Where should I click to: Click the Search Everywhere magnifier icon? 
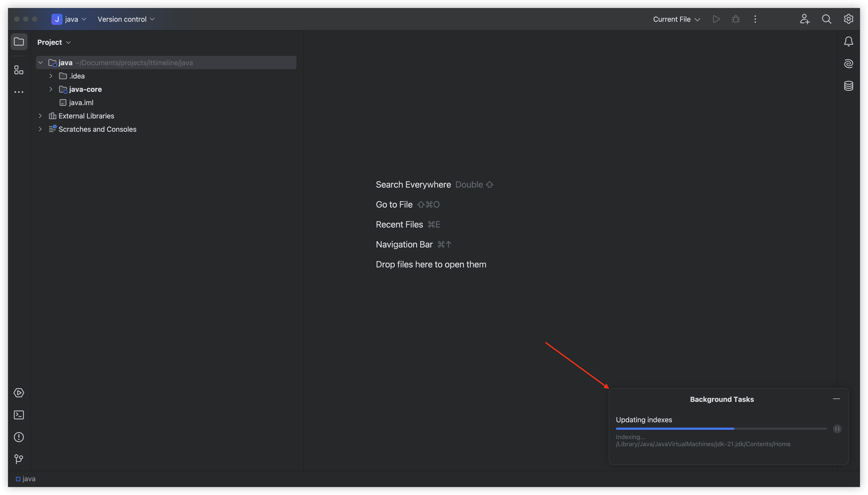tap(827, 19)
